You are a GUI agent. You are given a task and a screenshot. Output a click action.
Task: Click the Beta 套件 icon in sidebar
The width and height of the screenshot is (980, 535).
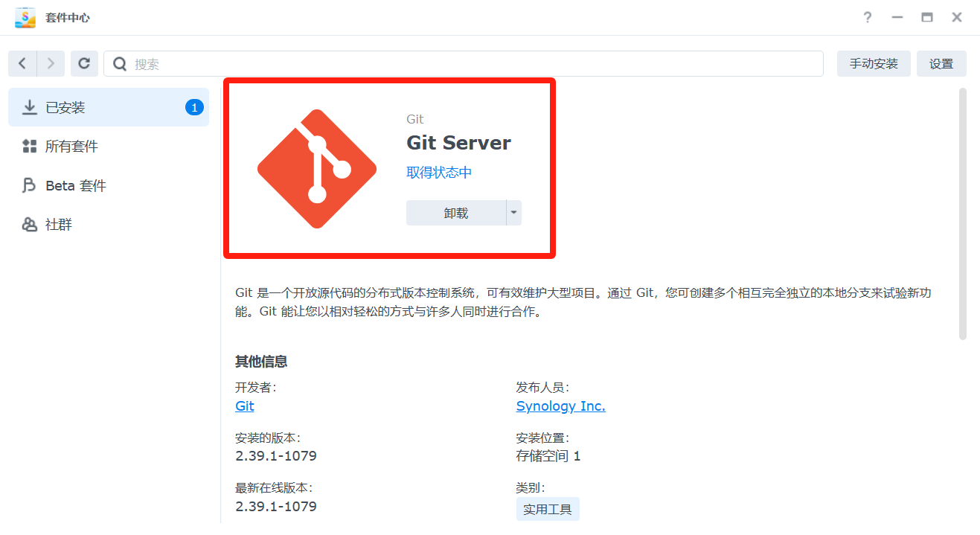(x=30, y=185)
